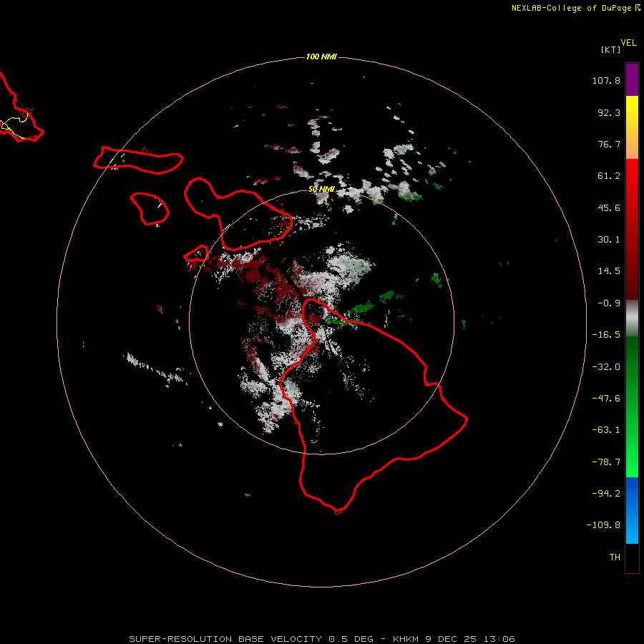The height and width of the screenshot is (644, 644).
Task: Select the 76.7 velocity scale value
Action: [609, 144]
